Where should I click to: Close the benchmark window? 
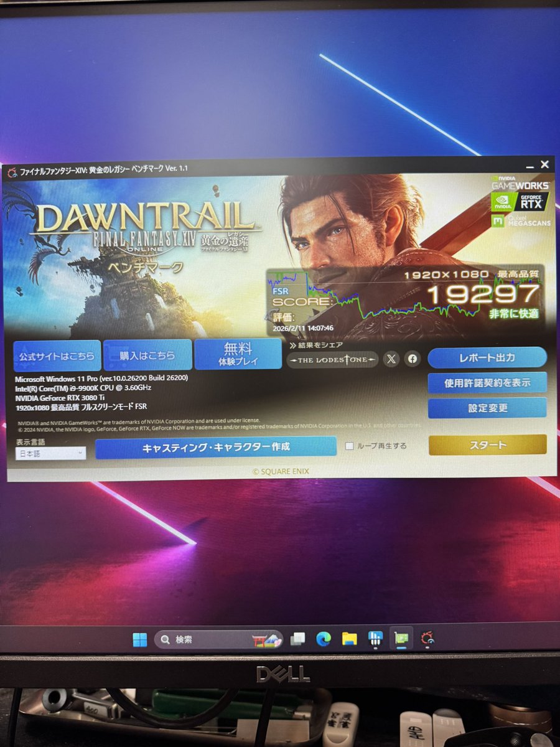(544, 165)
